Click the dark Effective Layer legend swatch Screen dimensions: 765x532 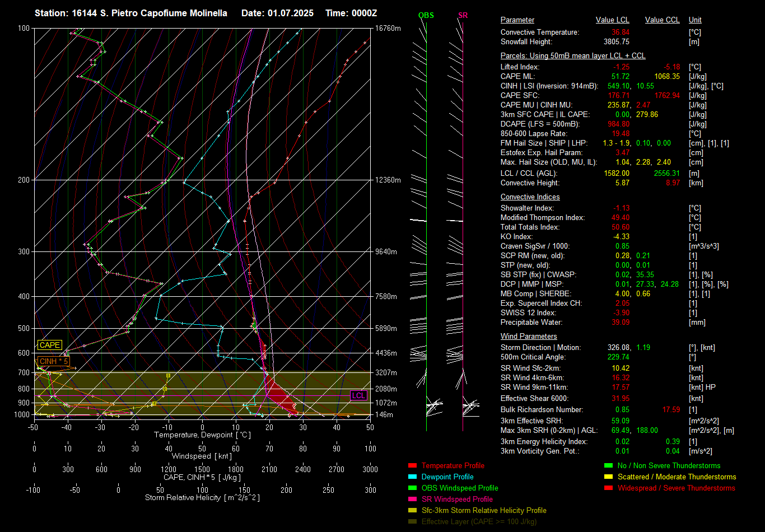pos(413,521)
